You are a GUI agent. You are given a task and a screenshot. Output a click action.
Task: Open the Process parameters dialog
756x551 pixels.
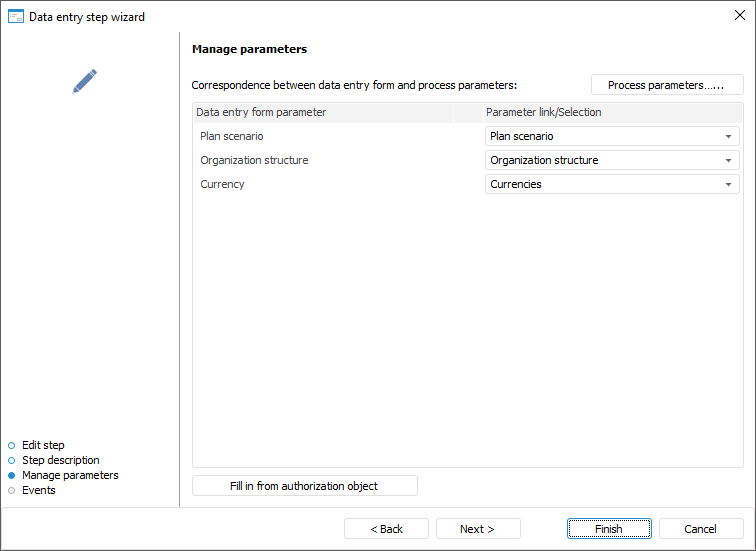(x=667, y=85)
